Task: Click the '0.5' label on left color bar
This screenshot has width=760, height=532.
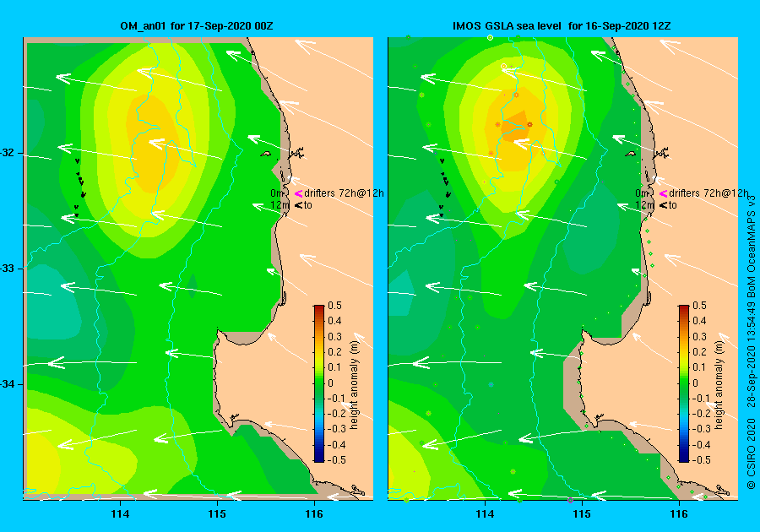Action: (x=334, y=306)
